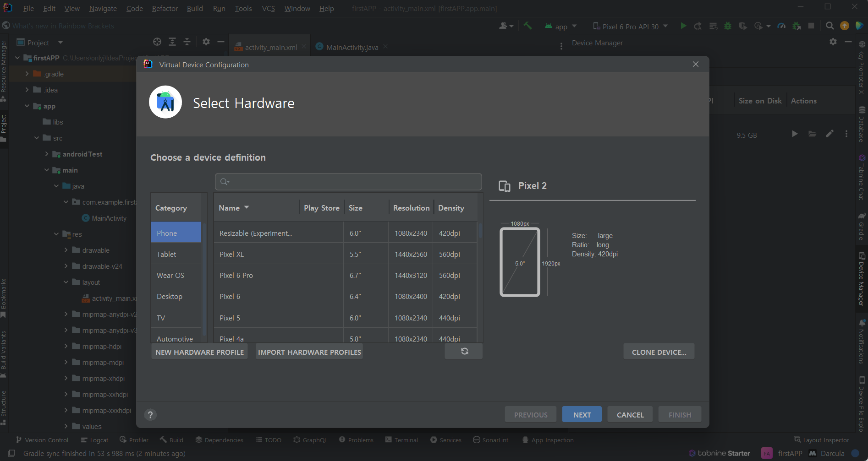Collapse the res folder in project tree
This screenshot has width=868, height=461.
(x=56, y=234)
